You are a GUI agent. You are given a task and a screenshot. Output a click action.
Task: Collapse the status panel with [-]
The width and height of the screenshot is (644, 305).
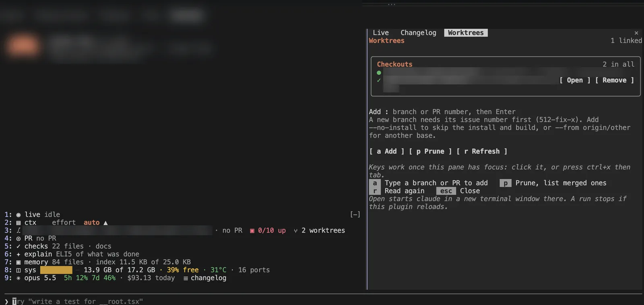pyautogui.click(x=355, y=215)
